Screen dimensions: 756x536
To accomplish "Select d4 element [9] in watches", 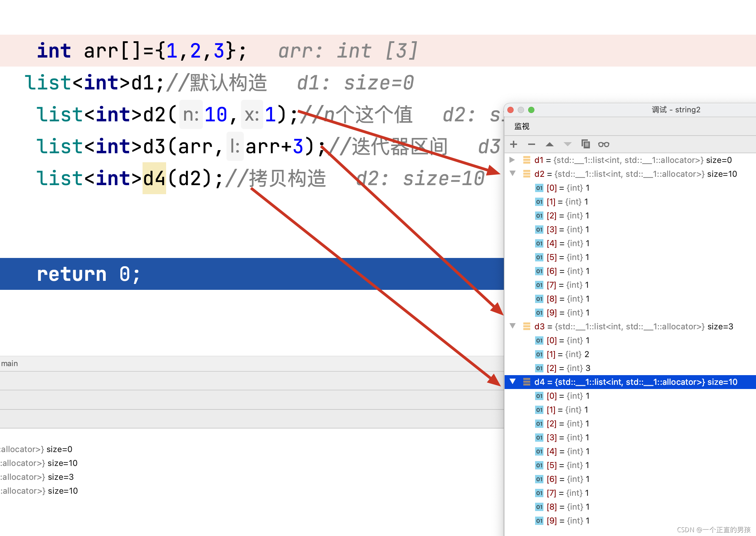I will (567, 521).
